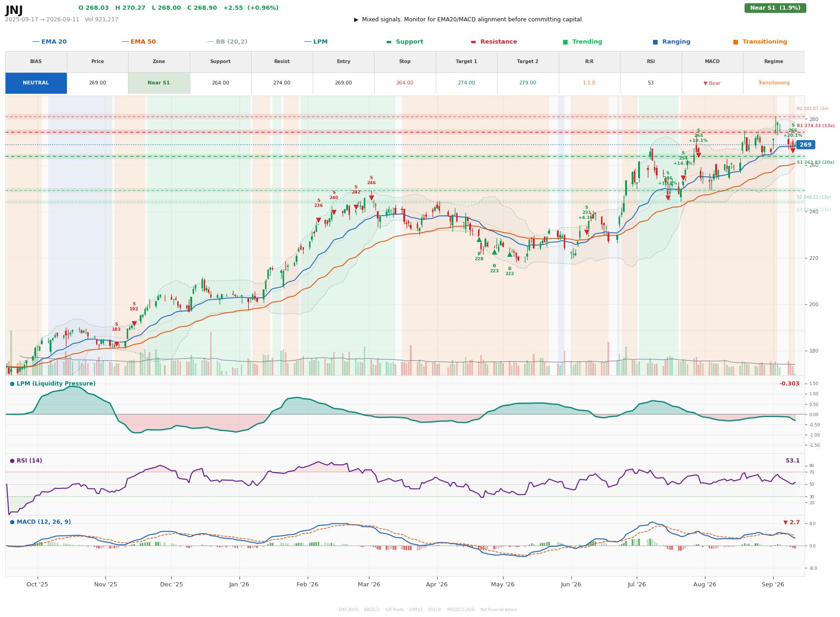Click the S2 249.21 (13x) level label

tap(814, 197)
